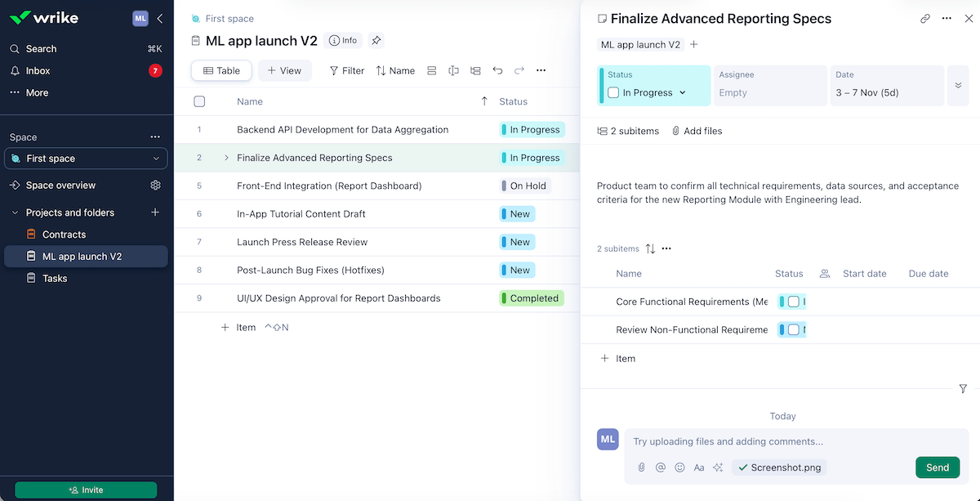This screenshot has height=501, width=980.
Task: Click the green Send button
Action: [x=937, y=467]
